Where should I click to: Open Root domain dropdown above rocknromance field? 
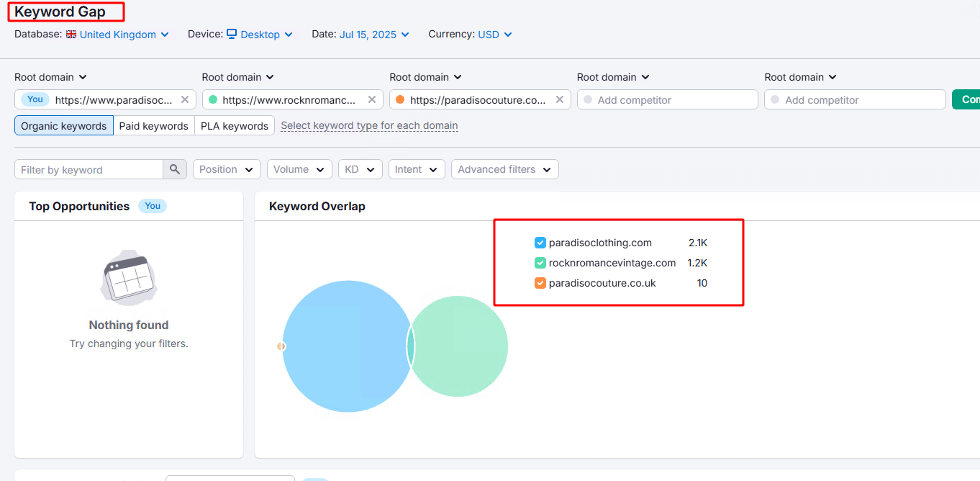click(x=238, y=77)
